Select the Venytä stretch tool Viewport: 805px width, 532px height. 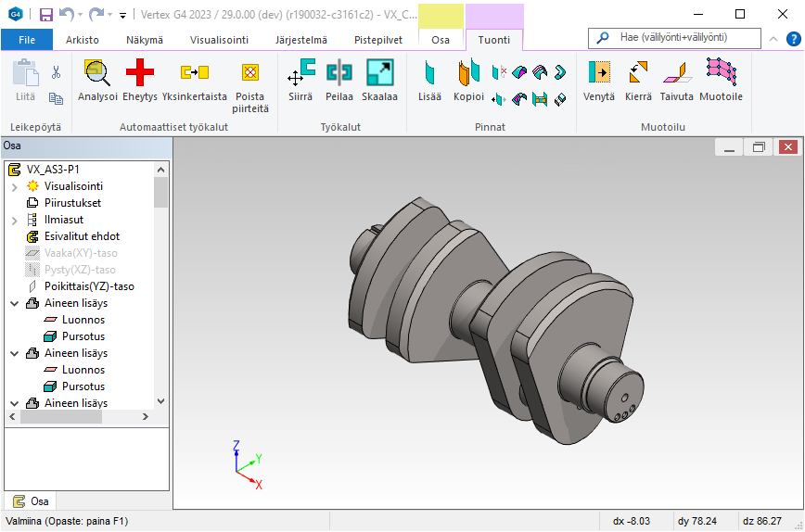pyautogui.click(x=599, y=80)
